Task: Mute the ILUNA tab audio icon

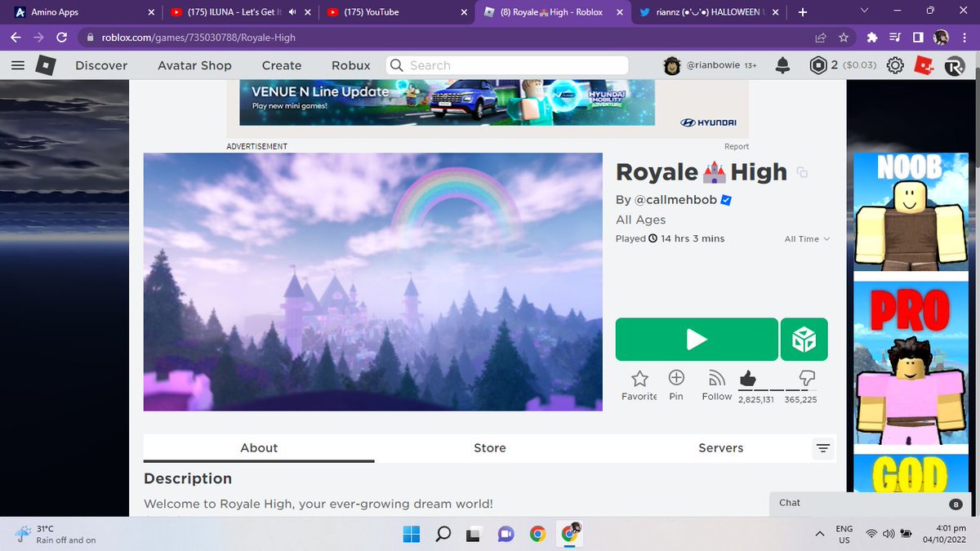Action: coord(292,12)
